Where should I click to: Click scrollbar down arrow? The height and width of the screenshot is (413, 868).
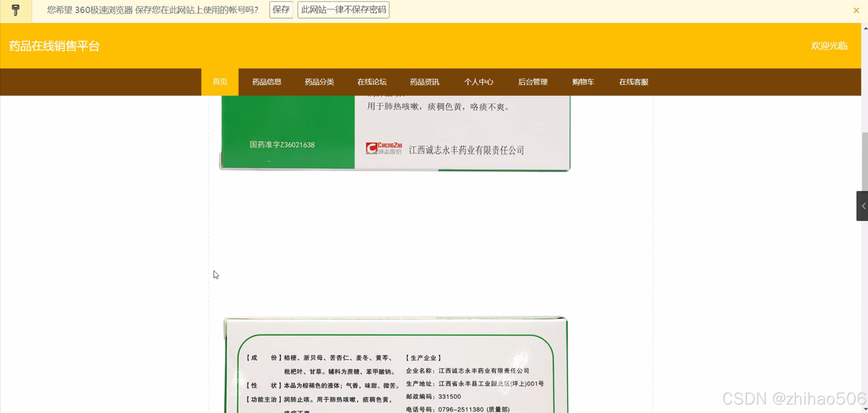[x=865, y=409]
